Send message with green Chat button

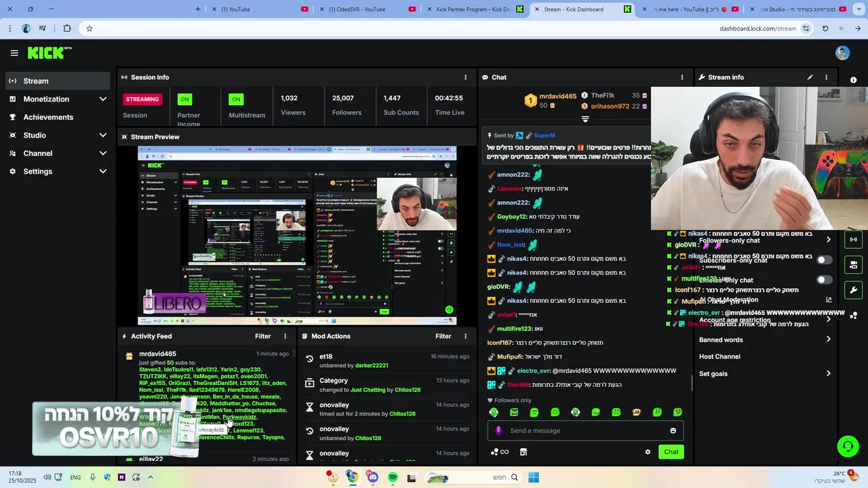click(671, 452)
